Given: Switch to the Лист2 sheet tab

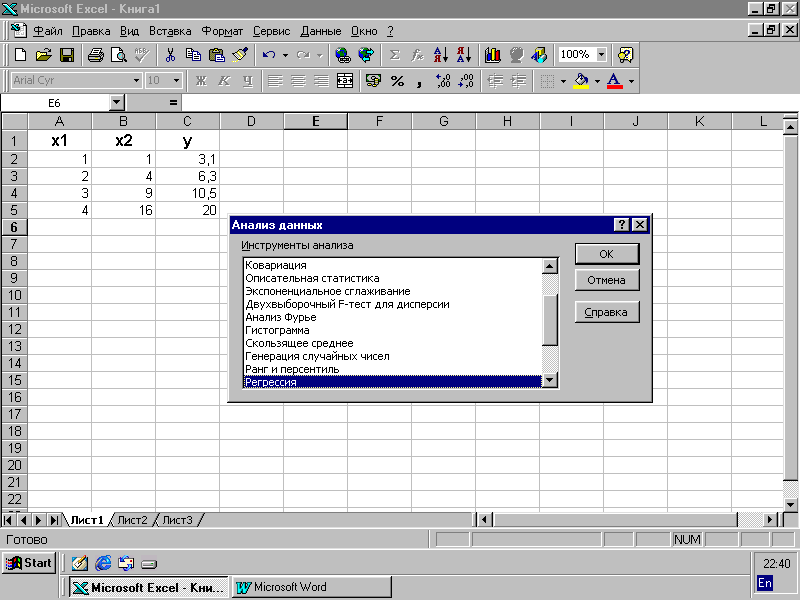Looking at the screenshot, I should click(132, 520).
